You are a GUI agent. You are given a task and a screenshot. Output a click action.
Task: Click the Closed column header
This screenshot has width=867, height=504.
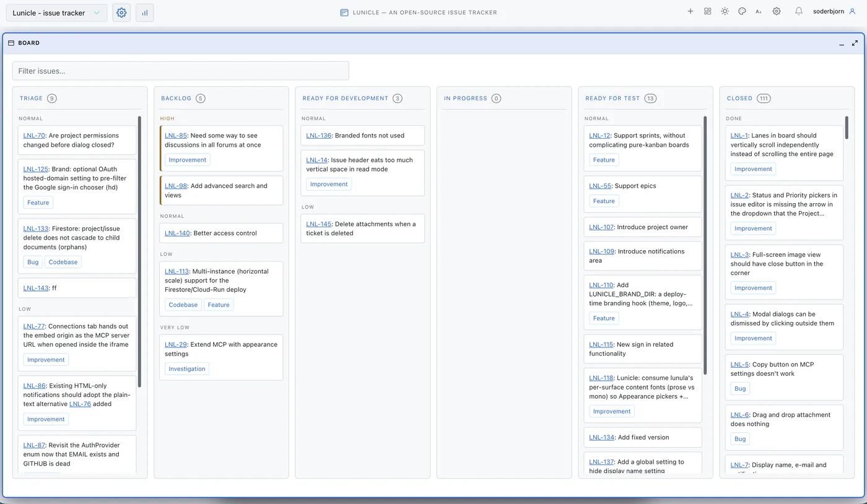739,98
